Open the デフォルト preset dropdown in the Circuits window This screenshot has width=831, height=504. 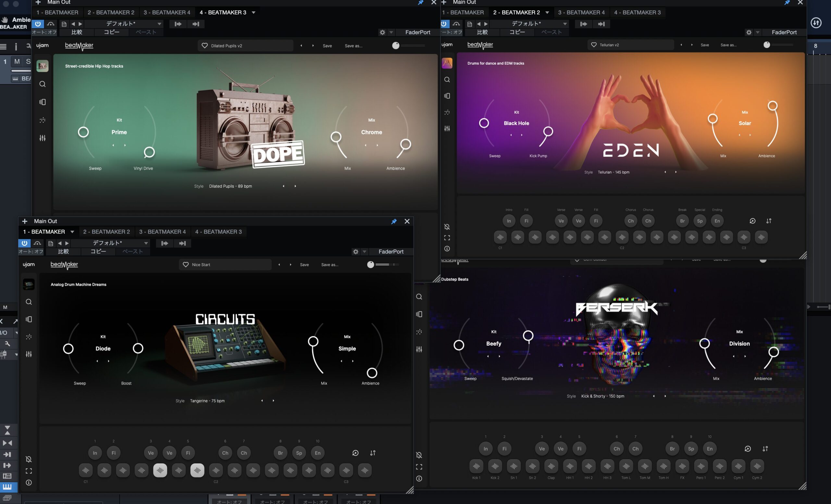110,243
